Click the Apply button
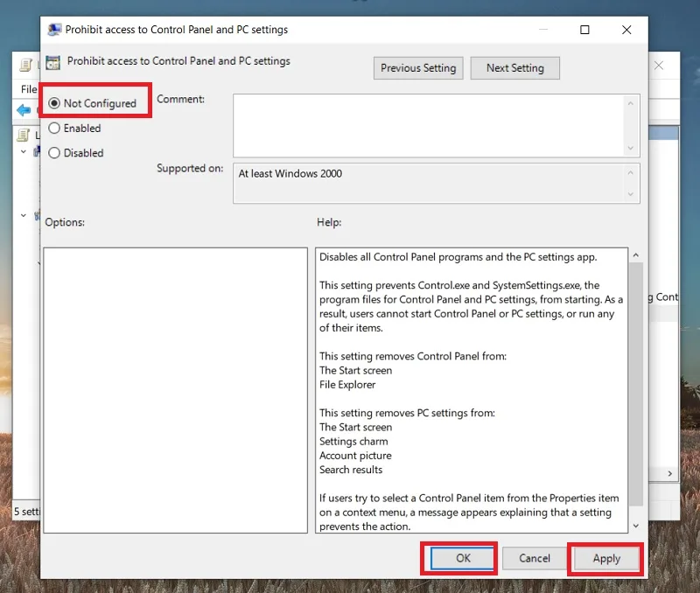 606,559
